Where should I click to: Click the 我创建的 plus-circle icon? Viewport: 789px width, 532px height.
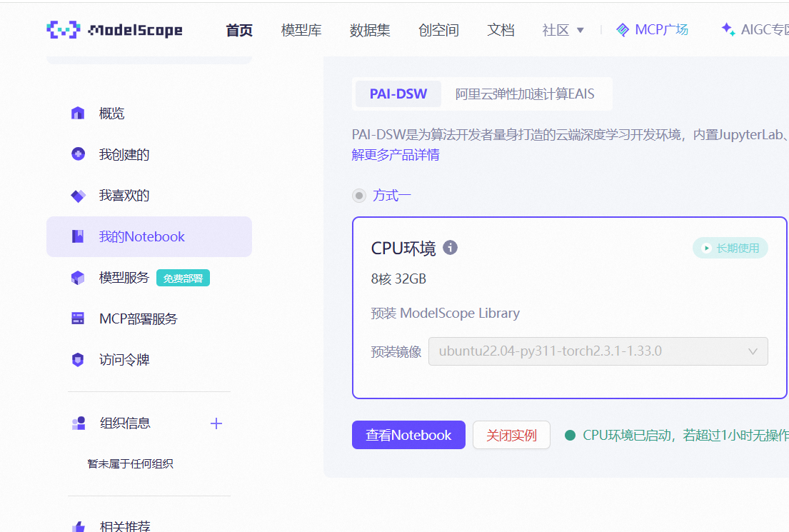78,154
